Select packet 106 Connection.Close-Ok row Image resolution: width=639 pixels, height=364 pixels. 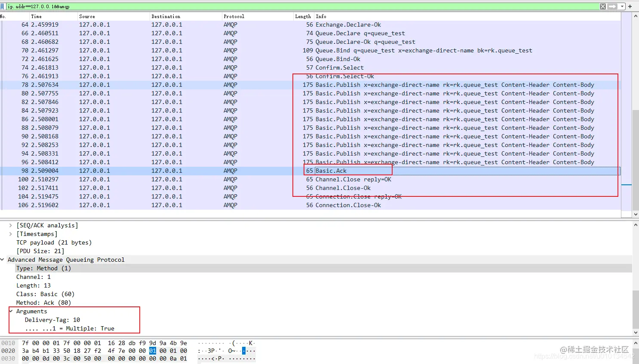tap(310, 205)
